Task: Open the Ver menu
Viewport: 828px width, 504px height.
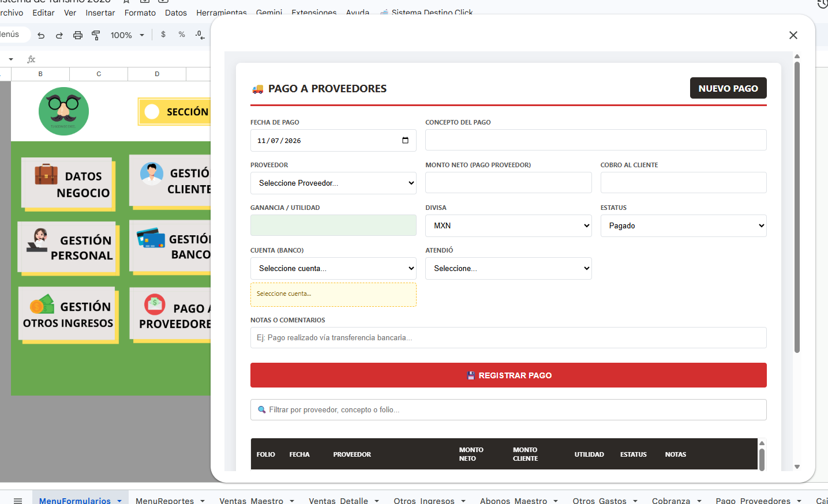Action: [70, 13]
